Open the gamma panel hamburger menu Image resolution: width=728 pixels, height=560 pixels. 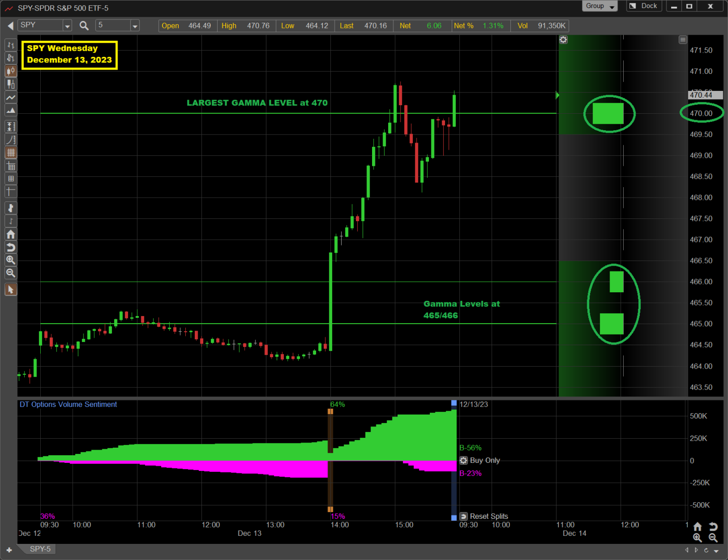pyautogui.click(x=682, y=40)
